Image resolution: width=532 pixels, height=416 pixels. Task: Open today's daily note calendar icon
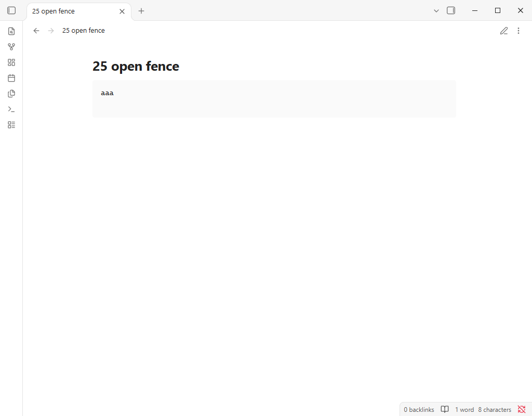point(11,78)
